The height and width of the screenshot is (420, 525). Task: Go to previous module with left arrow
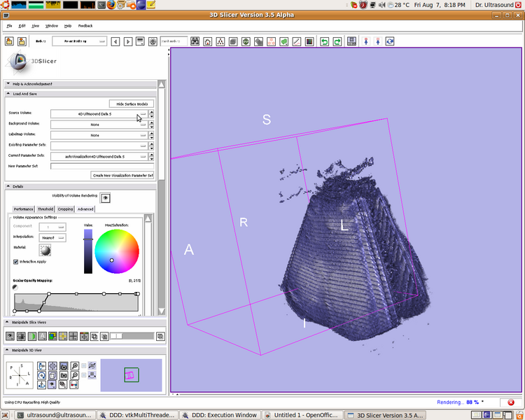pyautogui.click(x=115, y=41)
